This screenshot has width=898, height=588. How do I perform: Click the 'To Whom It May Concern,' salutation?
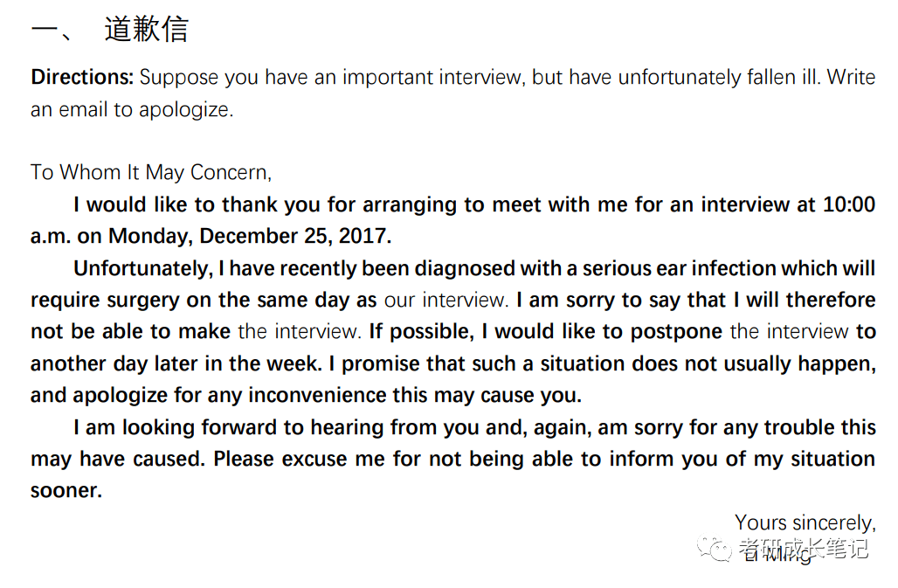click(x=150, y=172)
